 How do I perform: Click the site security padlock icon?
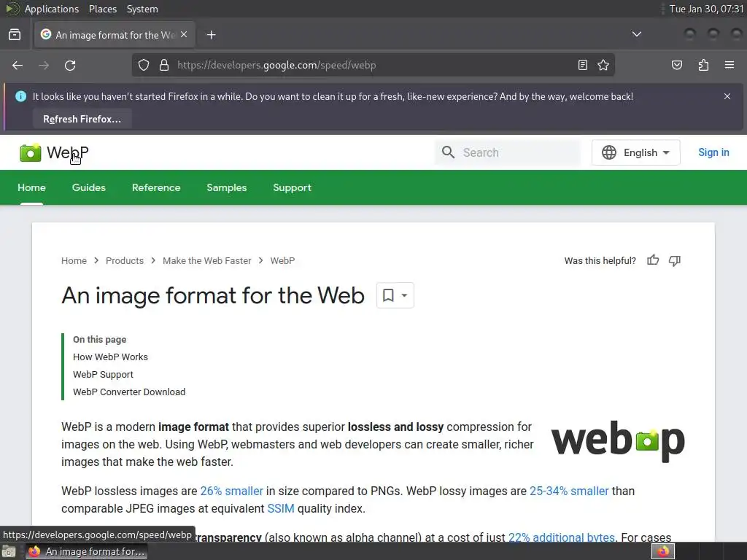point(164,65)
